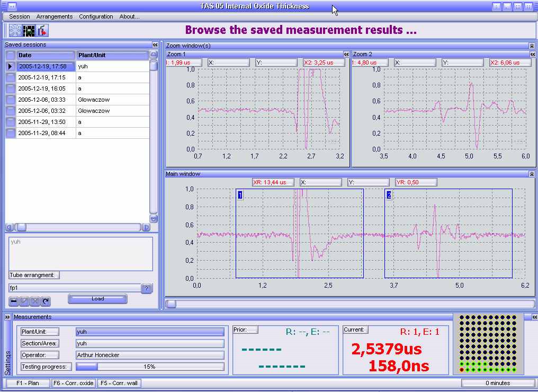Collapse the Saved sessions panel

(155, 45)
